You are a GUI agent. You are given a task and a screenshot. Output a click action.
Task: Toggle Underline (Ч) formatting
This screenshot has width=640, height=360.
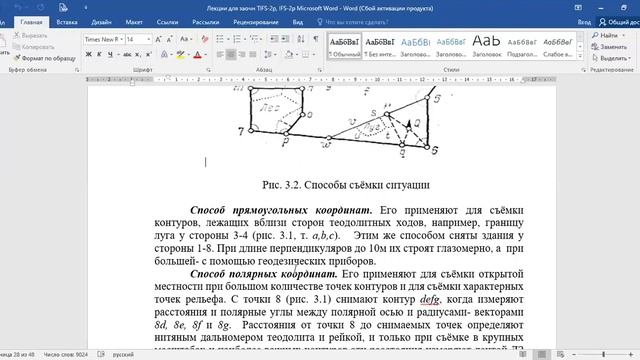(110, 54)
